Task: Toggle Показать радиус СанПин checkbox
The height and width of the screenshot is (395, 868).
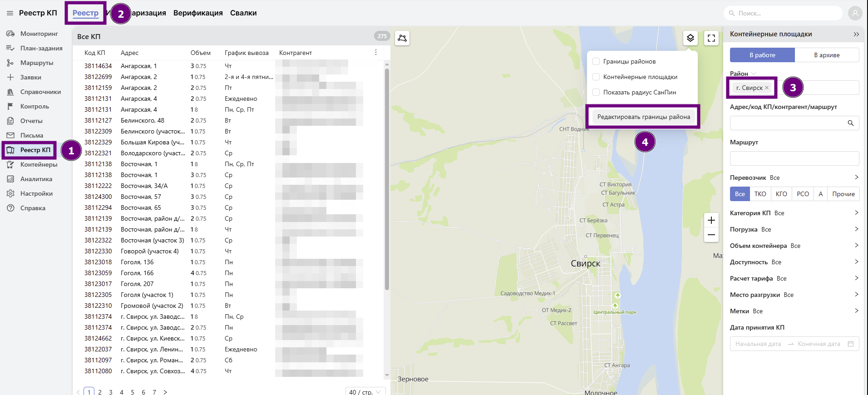Action: pos(597,92)
